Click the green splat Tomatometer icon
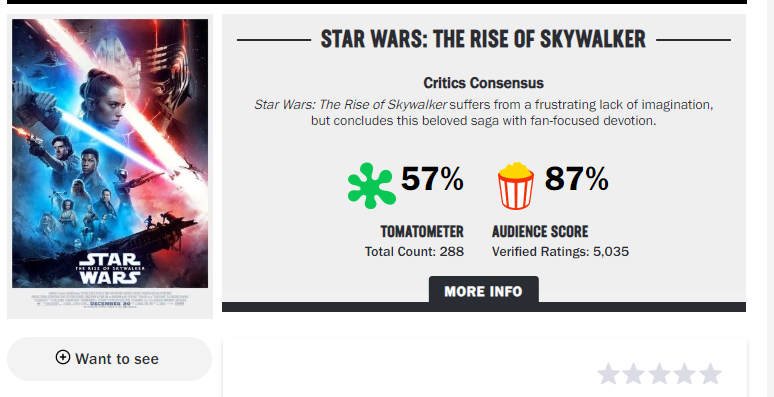Viewport: 774px width, 397px height. tap(372, 185)
